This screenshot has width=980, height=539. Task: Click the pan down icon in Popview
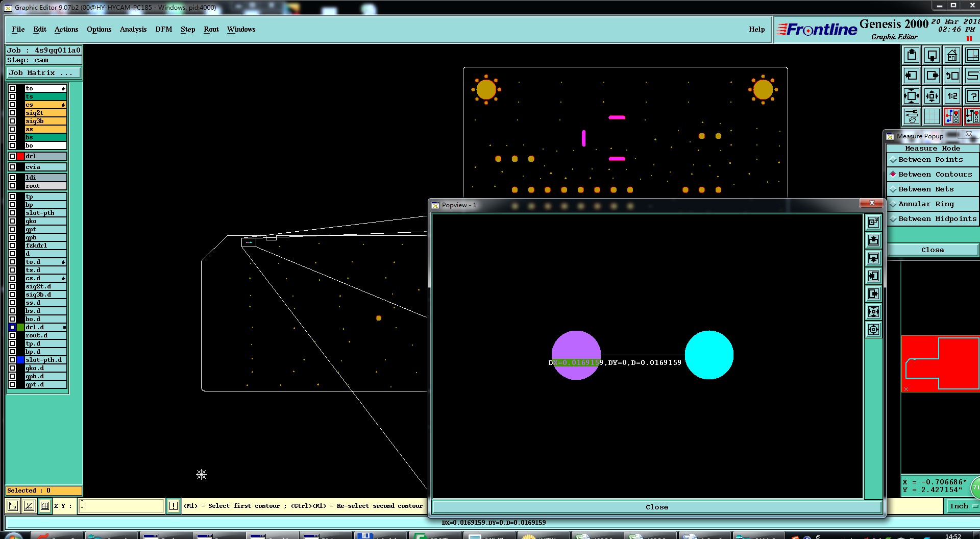pyautogui.click(x=874, y=258)
